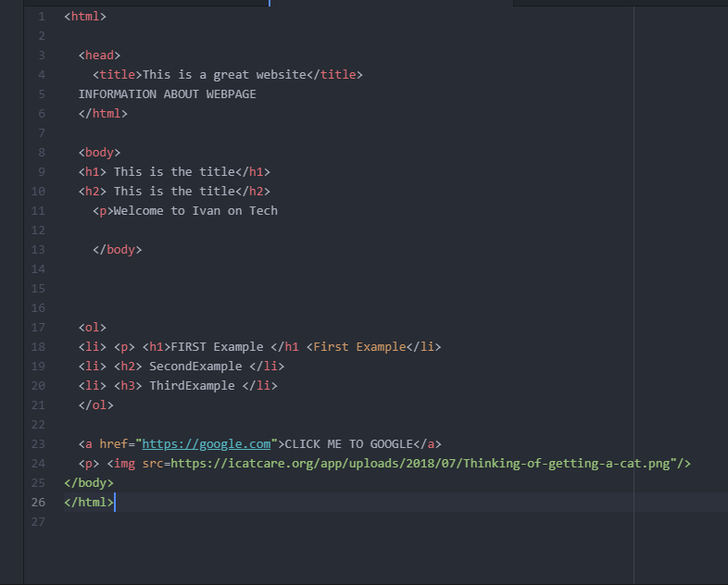
Task: Click the opening <html> tag on line 1
Action: click(x=85, y=17)
